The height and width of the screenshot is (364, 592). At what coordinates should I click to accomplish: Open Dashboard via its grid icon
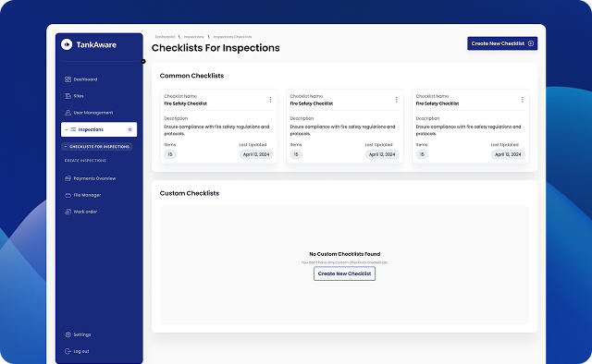[x=68, y=79]
